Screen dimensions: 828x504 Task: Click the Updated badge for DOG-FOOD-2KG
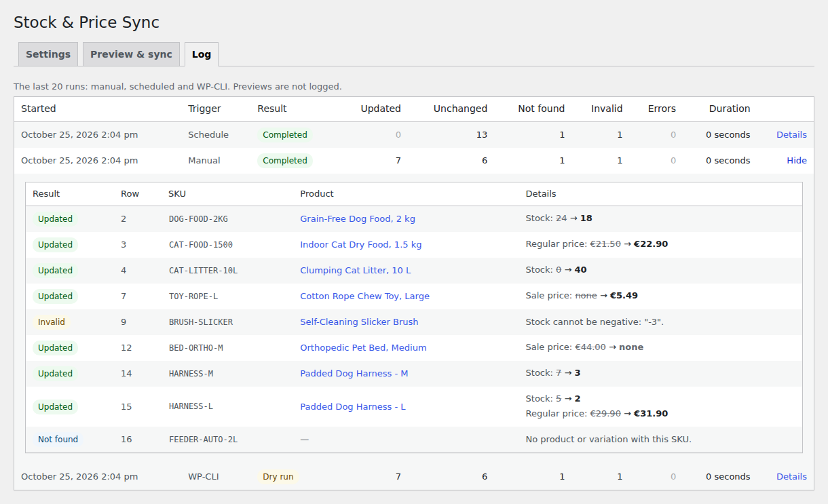point(55,219)
